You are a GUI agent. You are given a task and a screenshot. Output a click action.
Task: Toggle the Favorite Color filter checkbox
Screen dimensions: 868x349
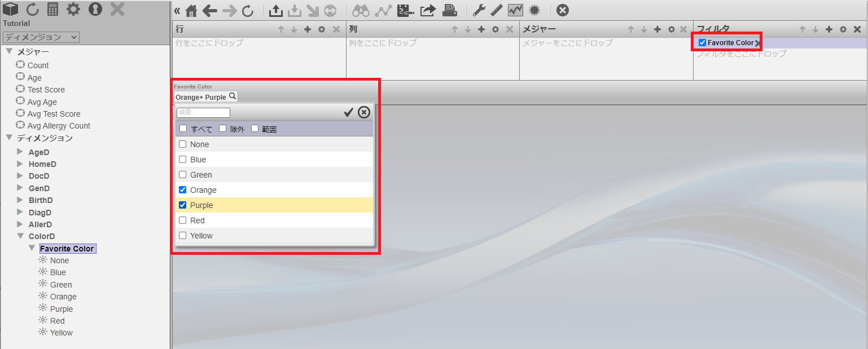coord(702,43)
